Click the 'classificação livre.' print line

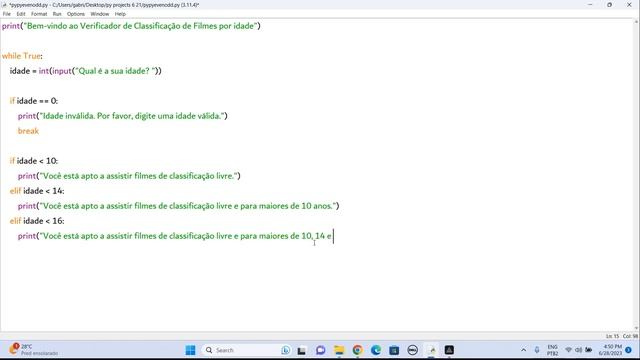click(x=129, y=176)
